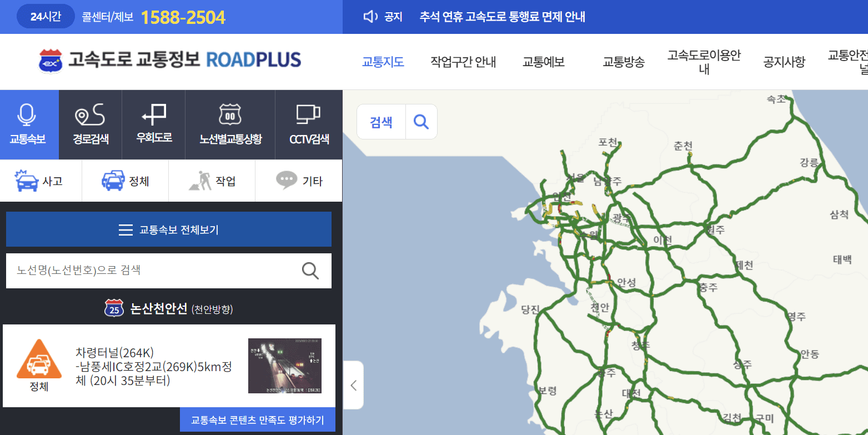Enable the 작업 roadwork filter

(x=212, y=180)
